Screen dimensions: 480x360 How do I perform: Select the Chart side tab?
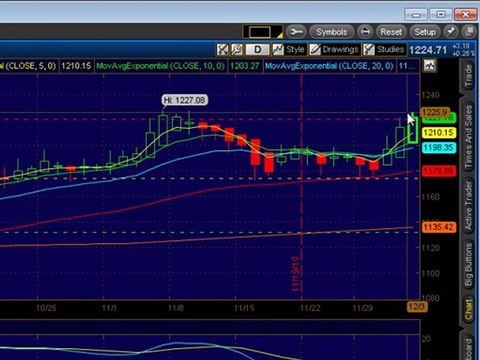pyautogui.click(x=469, y=309)
